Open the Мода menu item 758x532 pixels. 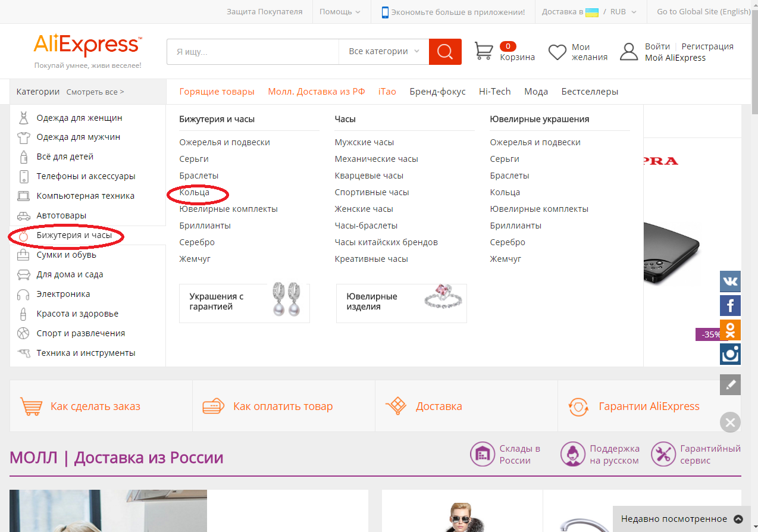click(536, 92)
